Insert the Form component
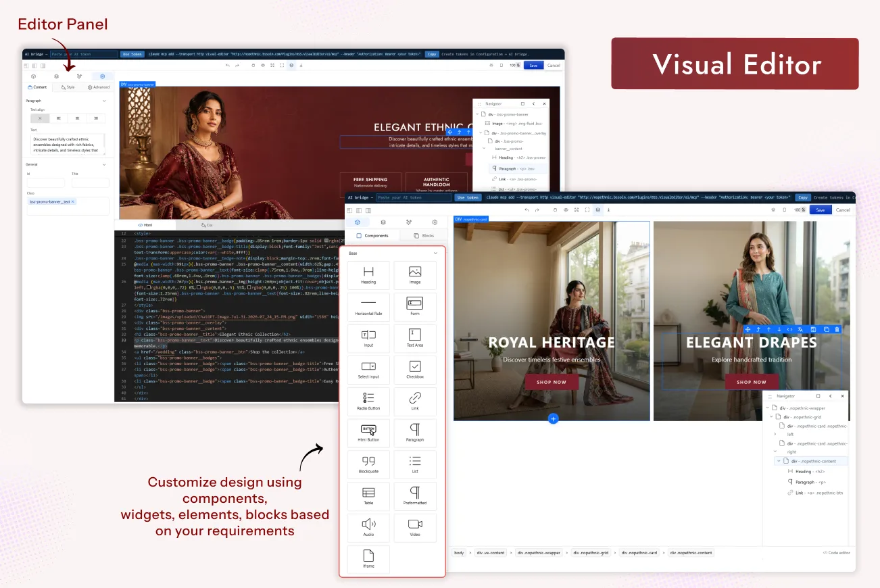 415,307
